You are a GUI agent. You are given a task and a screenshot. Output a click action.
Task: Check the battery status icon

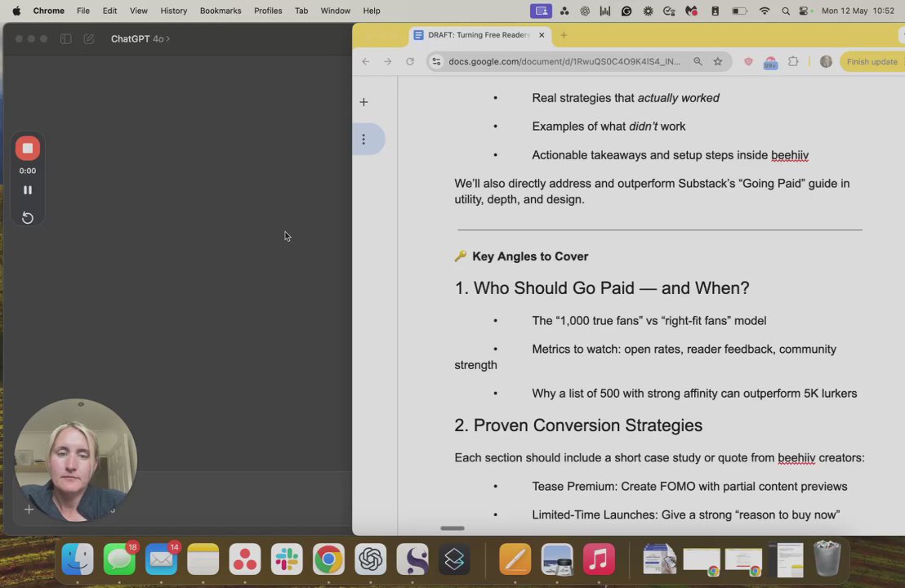[x=739, y=11]
